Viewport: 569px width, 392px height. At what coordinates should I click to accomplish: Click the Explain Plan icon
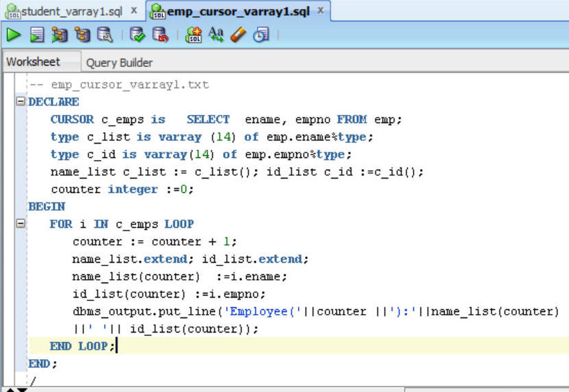point(59,35)
